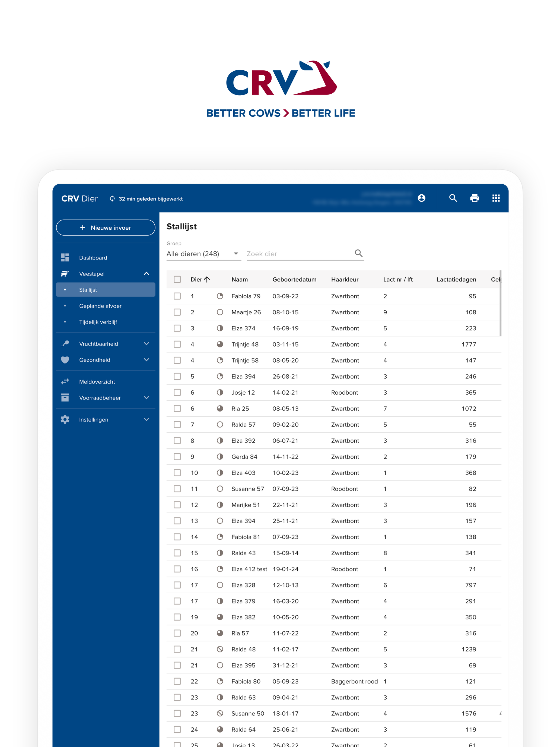Click the Meldoverzicht arrows icon

tap(65, 382)
